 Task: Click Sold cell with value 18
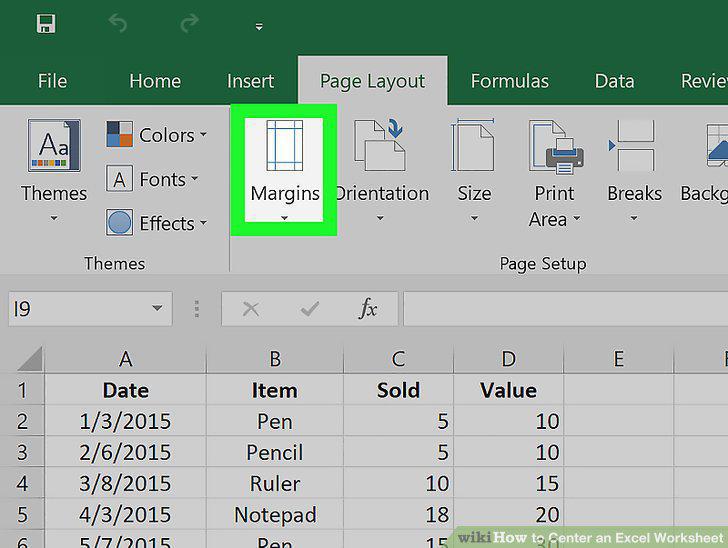[x=398, y=514]
